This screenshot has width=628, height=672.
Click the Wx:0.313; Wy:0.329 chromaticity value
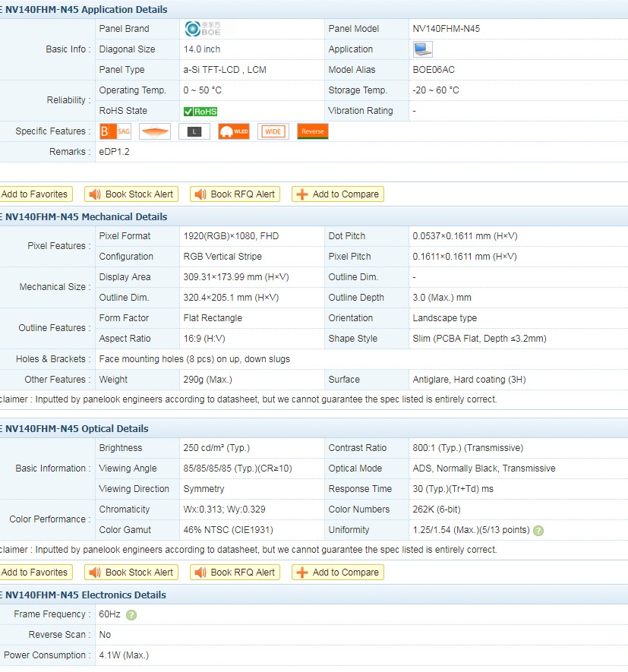[x=224, y=510]
